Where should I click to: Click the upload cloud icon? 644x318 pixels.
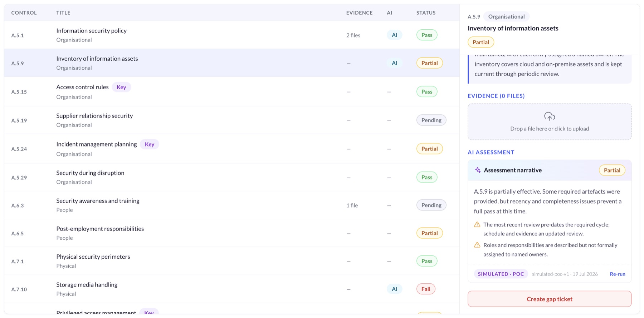point(550,116)
